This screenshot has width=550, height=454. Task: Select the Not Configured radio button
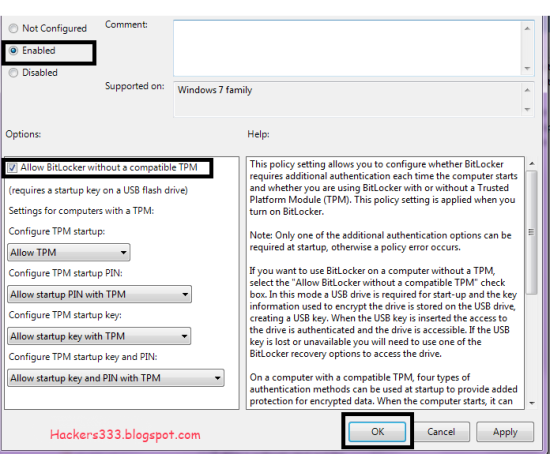[13, 28]
